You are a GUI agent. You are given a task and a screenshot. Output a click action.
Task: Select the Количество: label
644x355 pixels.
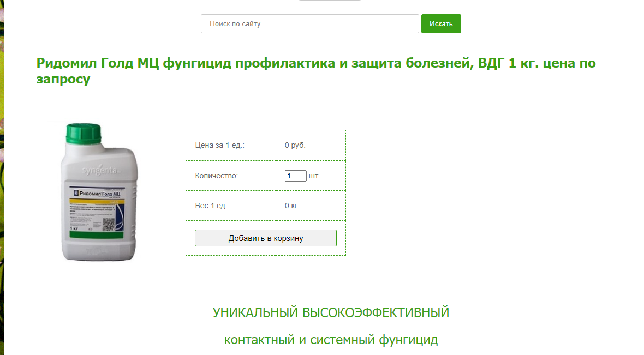point(216,176)
